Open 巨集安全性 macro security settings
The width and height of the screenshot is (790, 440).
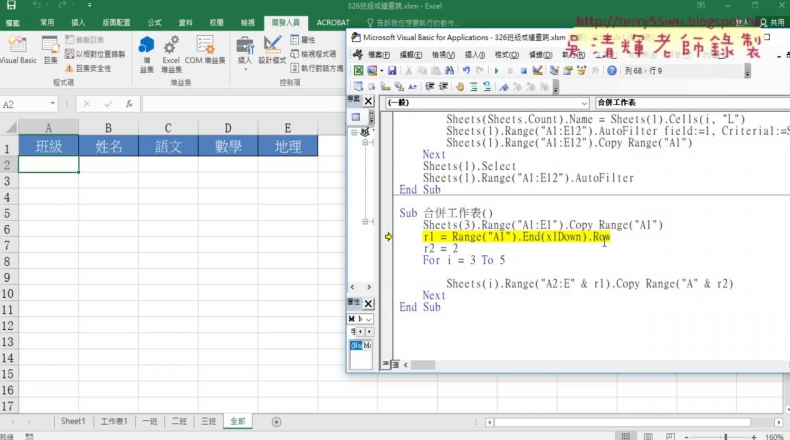pos(88,68)
